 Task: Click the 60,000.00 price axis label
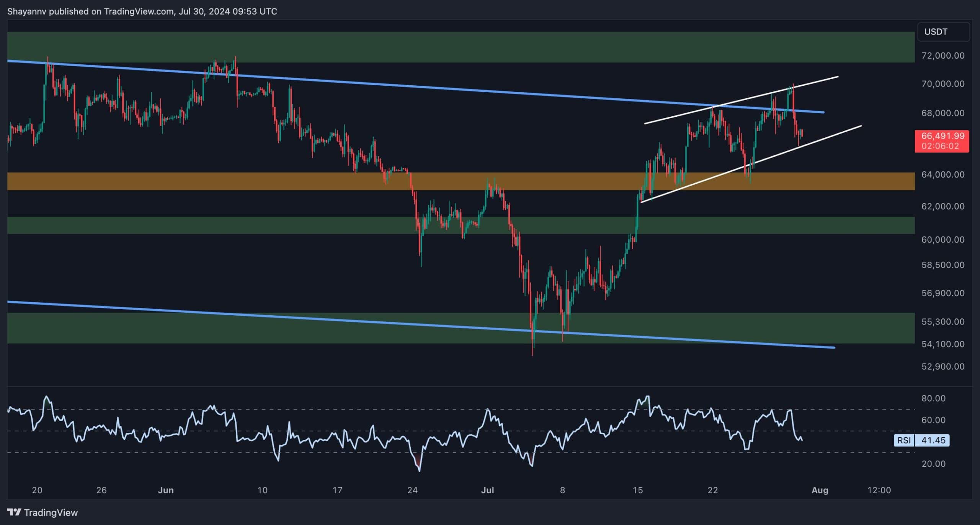[x=942, y=240]
